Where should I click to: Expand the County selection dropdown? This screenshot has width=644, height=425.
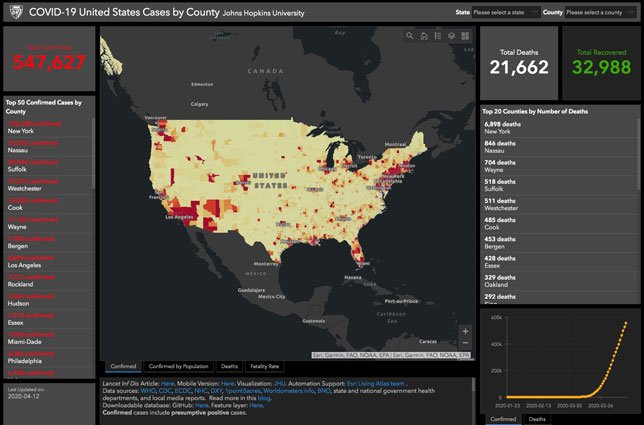(x=601, y=12)
